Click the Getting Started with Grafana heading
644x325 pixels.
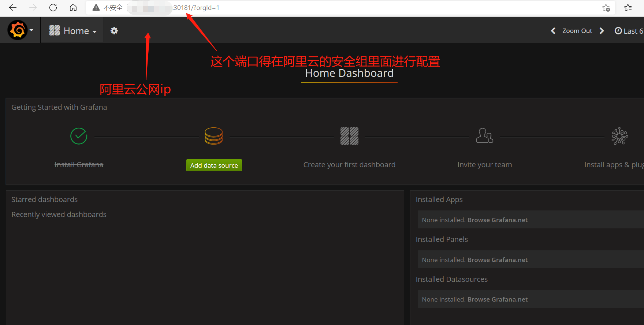click(59, 107)
